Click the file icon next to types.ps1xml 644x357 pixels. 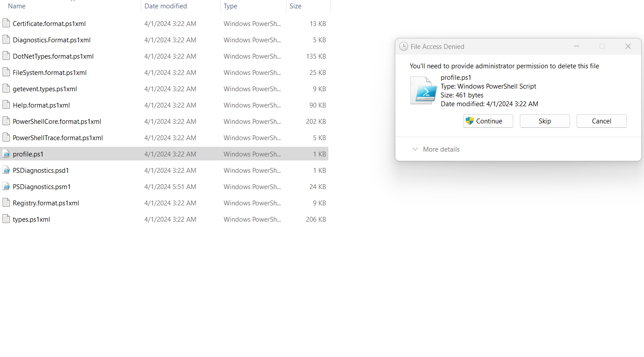pos(6,219)
